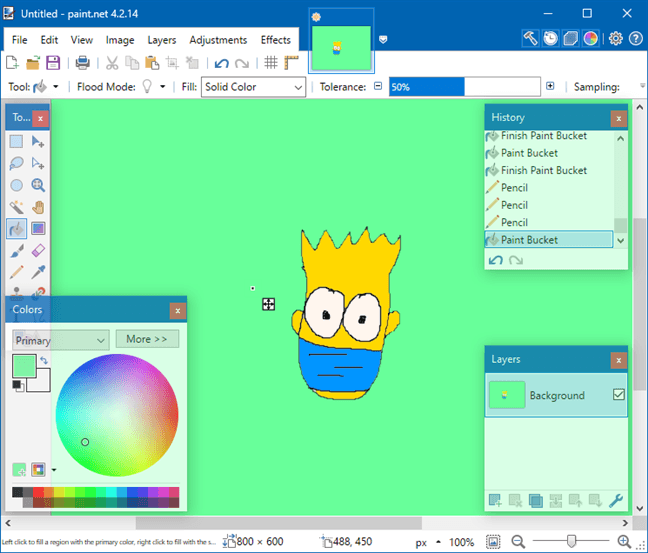Viewport: 648px width, 553px height.
Task: Expand the toolbar overflow chevron
Action: click(x=642, y=86)
